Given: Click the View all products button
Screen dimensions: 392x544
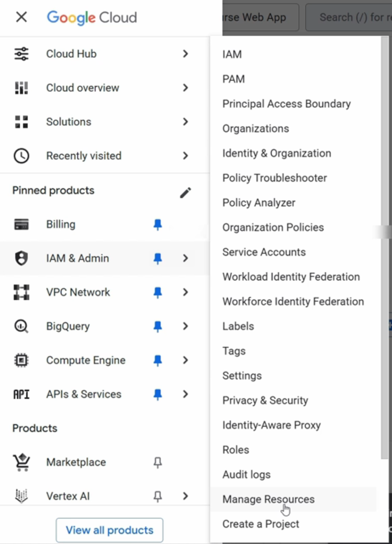Looking at the screenshot, I should coord(110,530).
